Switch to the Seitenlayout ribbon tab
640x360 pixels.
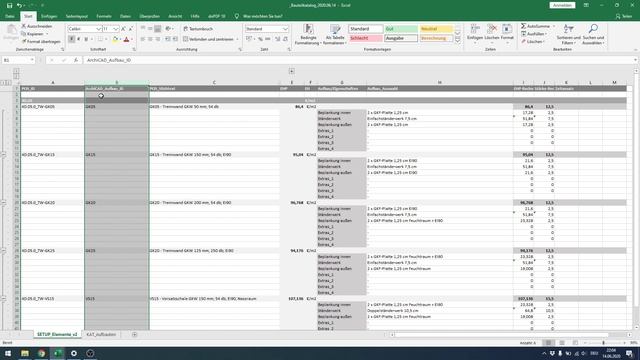77,16
